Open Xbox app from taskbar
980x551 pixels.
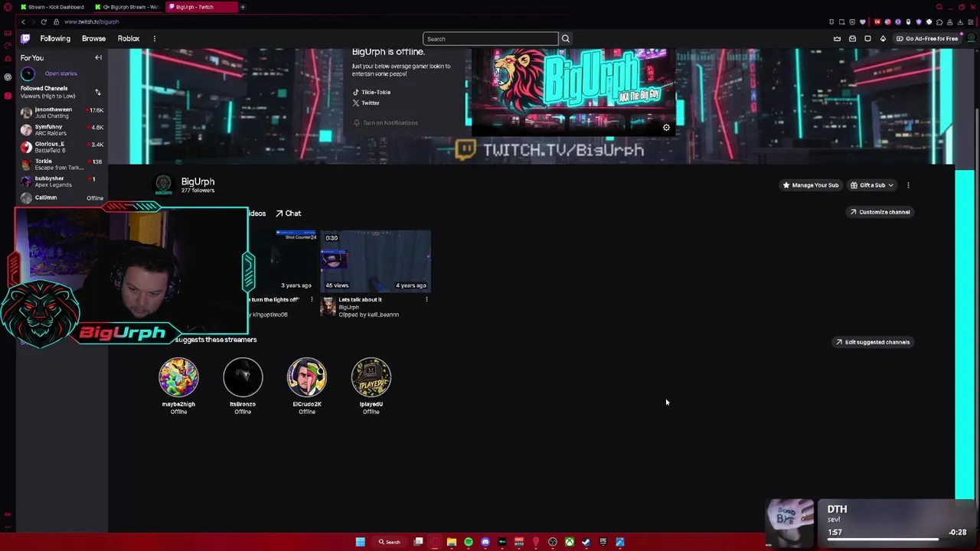(570, 542)
